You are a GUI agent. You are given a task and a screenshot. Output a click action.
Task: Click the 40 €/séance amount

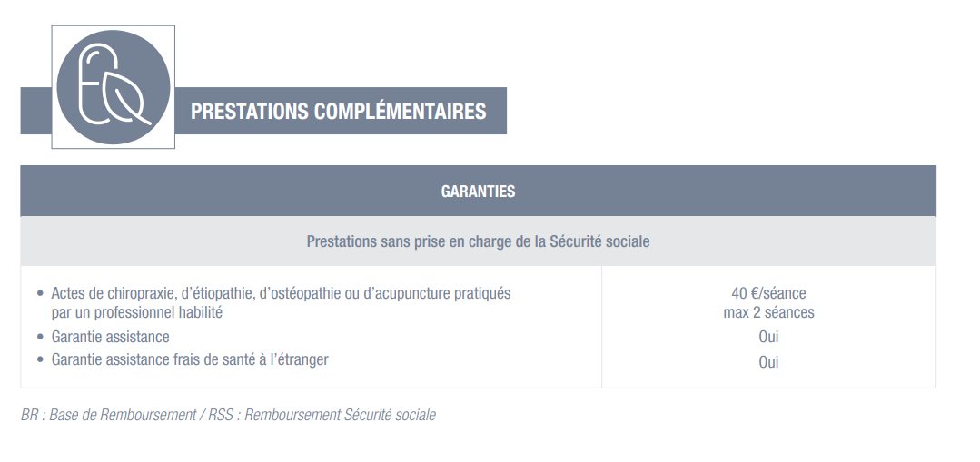768,293
